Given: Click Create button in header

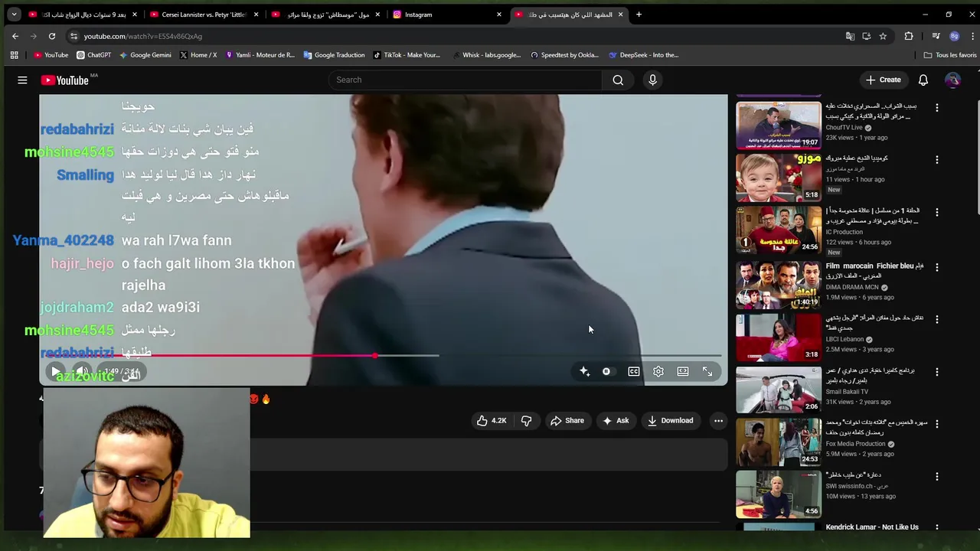Looking at the screenshot, I should tap(883, 80).
